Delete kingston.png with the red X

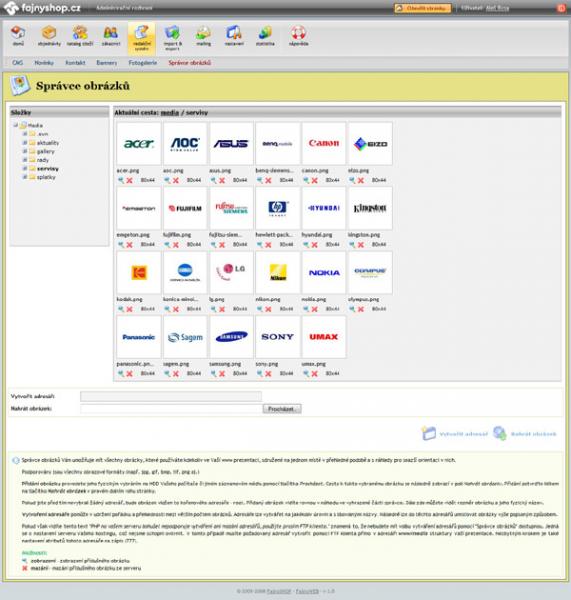coord(361,245)
